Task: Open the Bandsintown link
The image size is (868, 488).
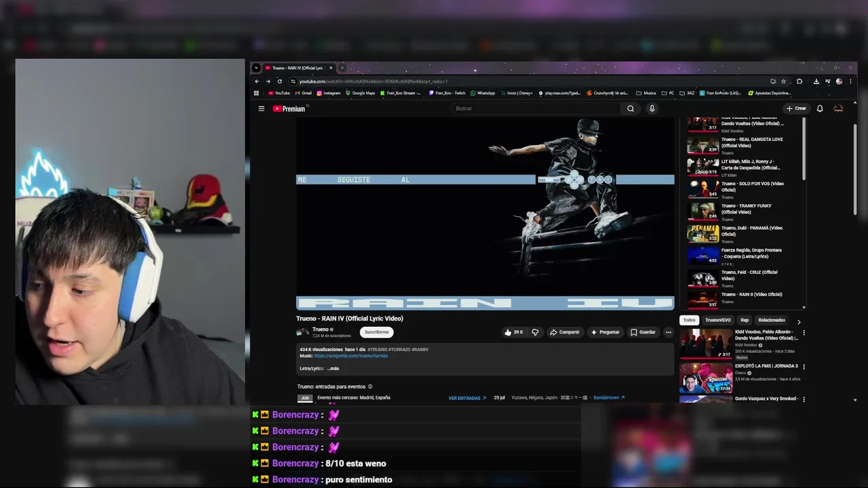Action: pyautogui.click(x=609, y=398)
